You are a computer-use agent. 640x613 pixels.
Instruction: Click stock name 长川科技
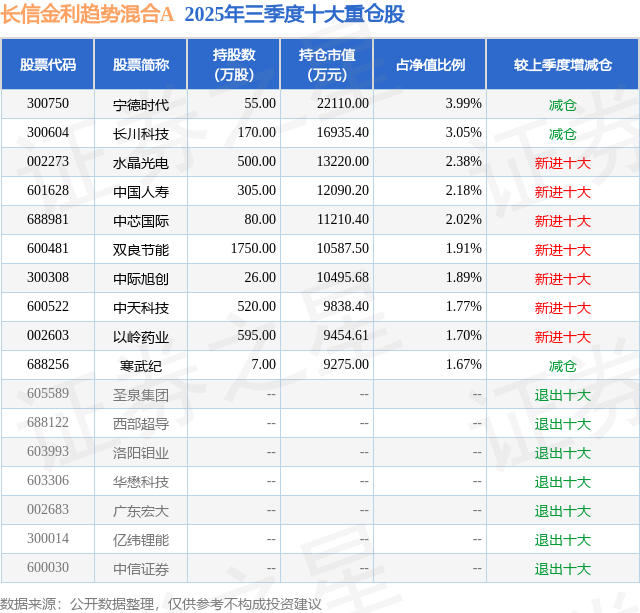pyautogui.click(x=141, y=133)
